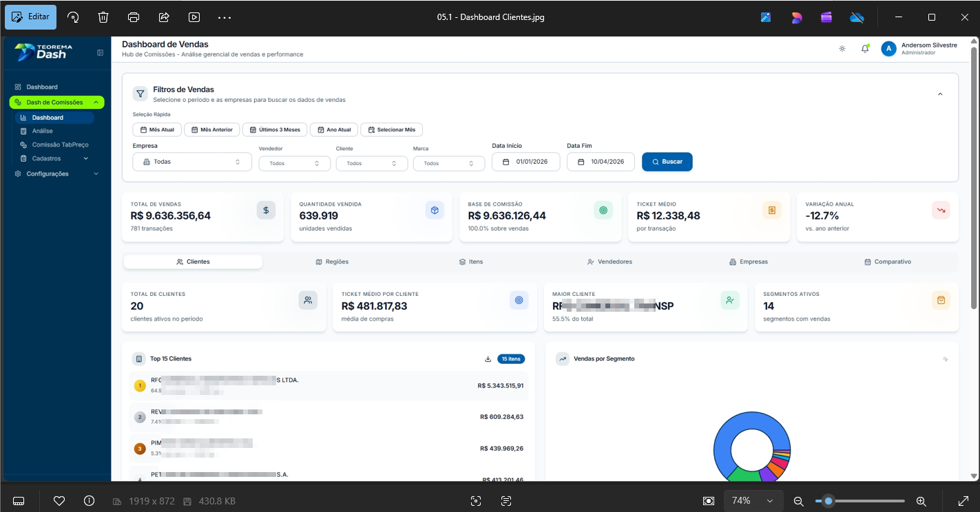Switch to the Vendedores tab

609,262
